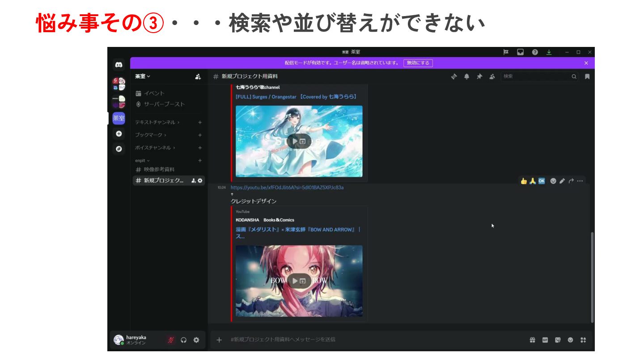Click the bookmark icon right of search

587,76
